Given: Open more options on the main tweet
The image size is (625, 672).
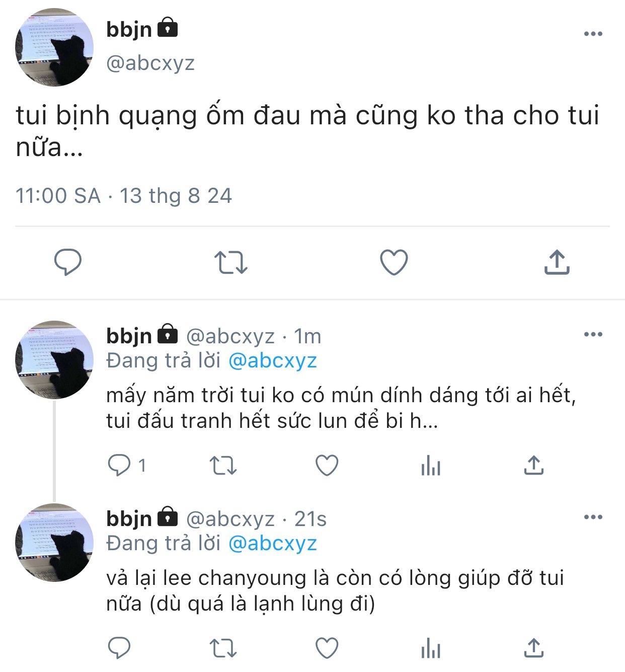Looking at the screenshot, I should tap(593, 34).
